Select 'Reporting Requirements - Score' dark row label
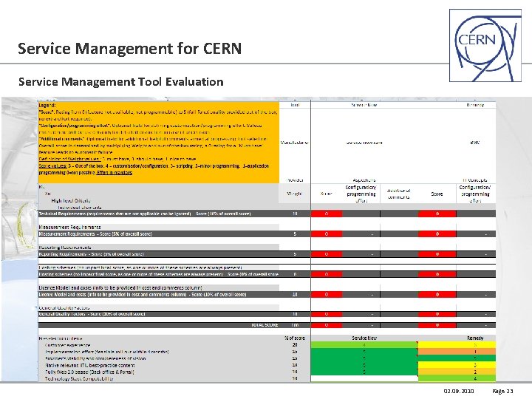Screen dimensions: 532x399 pyautogui.click(x=92, y=254)
